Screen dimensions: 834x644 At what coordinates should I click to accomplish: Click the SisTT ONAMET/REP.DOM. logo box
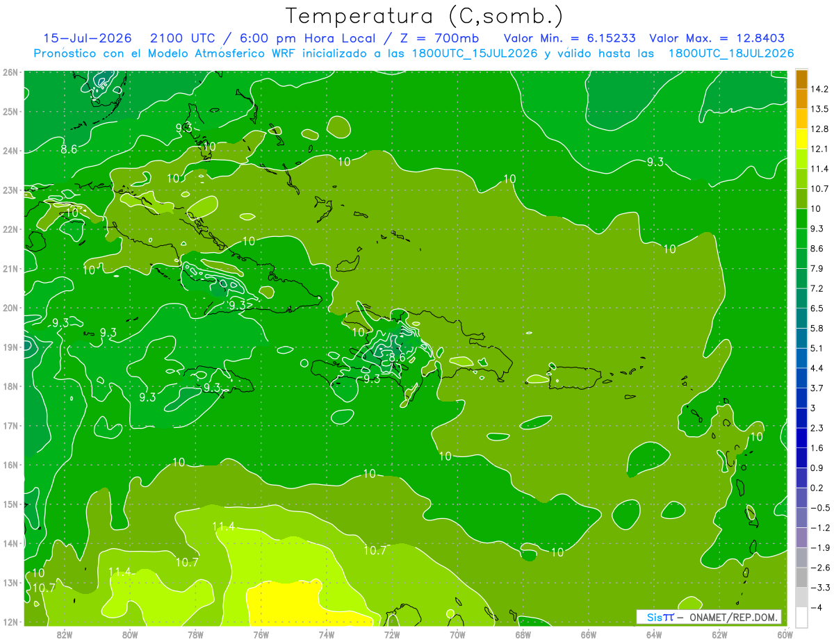tap(708, 617)
